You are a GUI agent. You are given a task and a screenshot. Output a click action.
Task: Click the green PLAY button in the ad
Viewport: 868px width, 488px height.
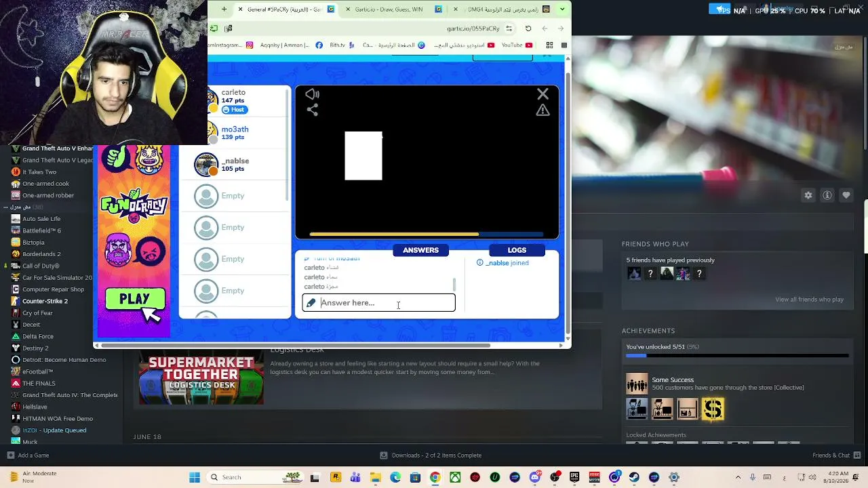point(135,299)
